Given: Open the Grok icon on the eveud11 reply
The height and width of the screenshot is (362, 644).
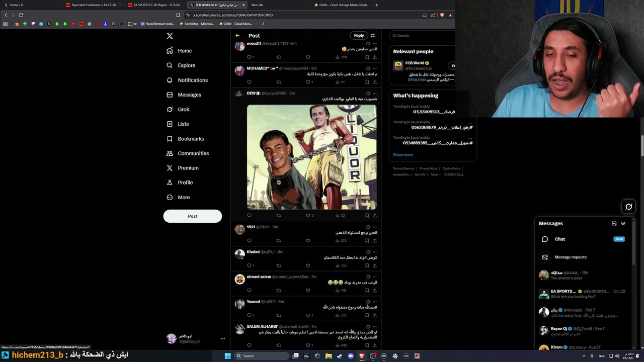Looking at the screenshot, I should (x=368, y=44).
